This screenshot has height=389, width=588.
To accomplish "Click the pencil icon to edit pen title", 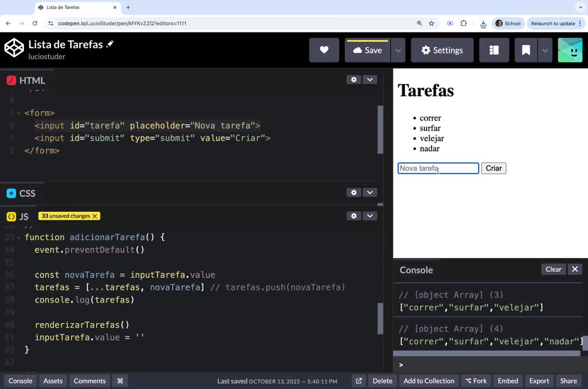I will [110, 44].
